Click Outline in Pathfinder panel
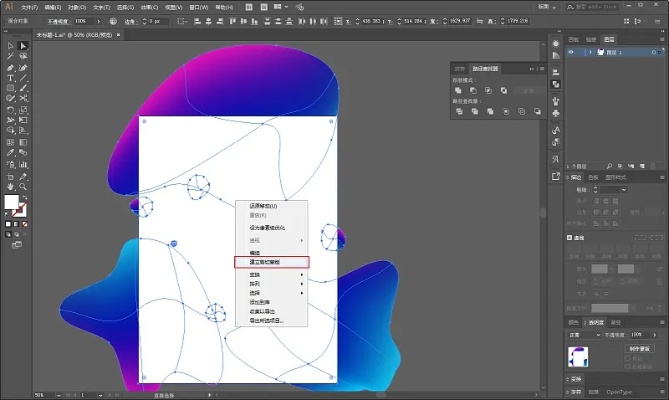 click(521, 111)
